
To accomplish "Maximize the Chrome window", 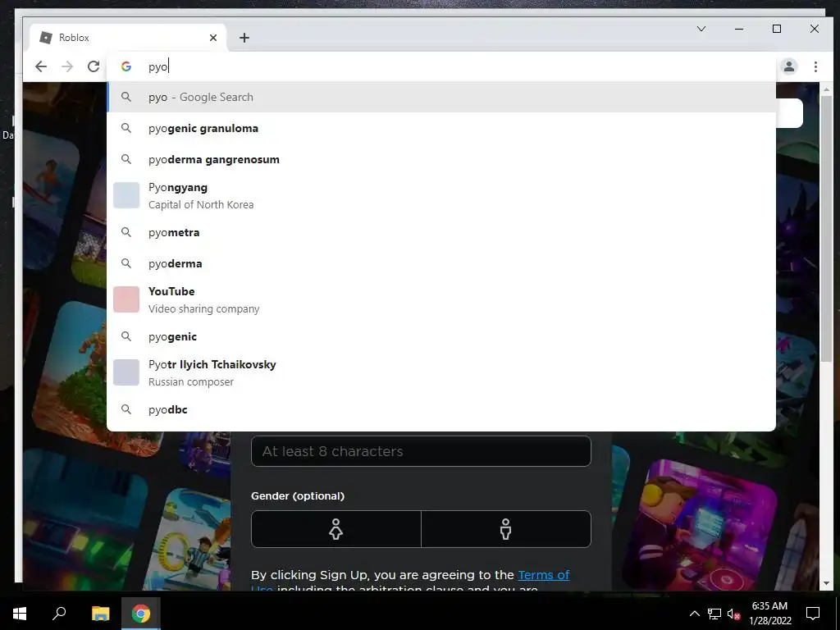I will click(777, 29).
